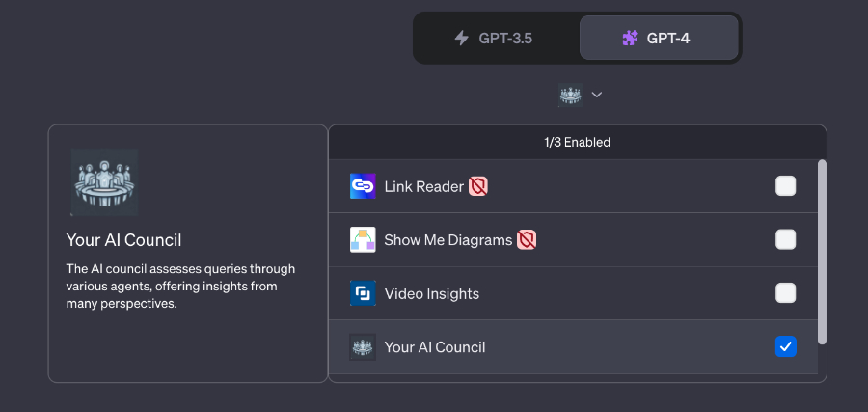Click the Your AI Council logo in the list
This screenshot has width=868, height=412.
pyautogui.click(x=363, y=346)
